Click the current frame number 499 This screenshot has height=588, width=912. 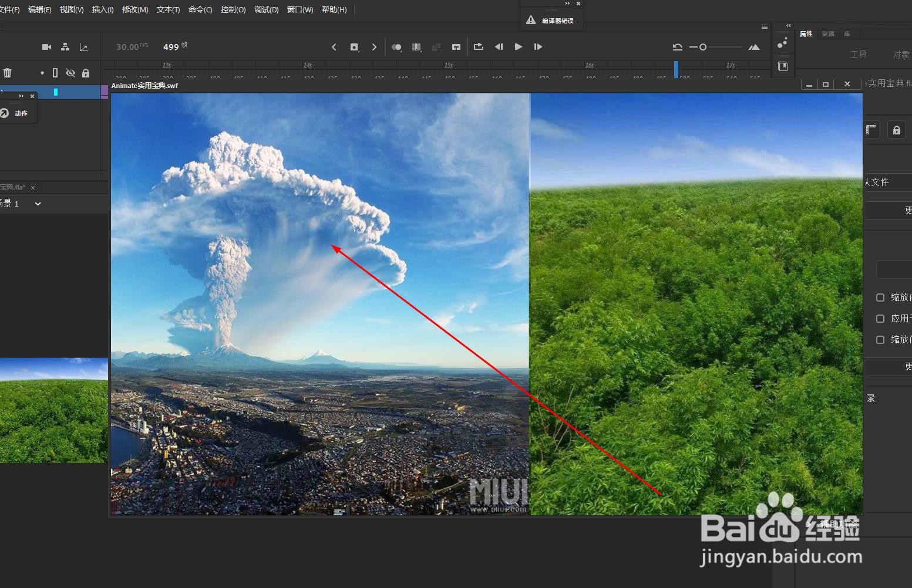pos(171,47)
